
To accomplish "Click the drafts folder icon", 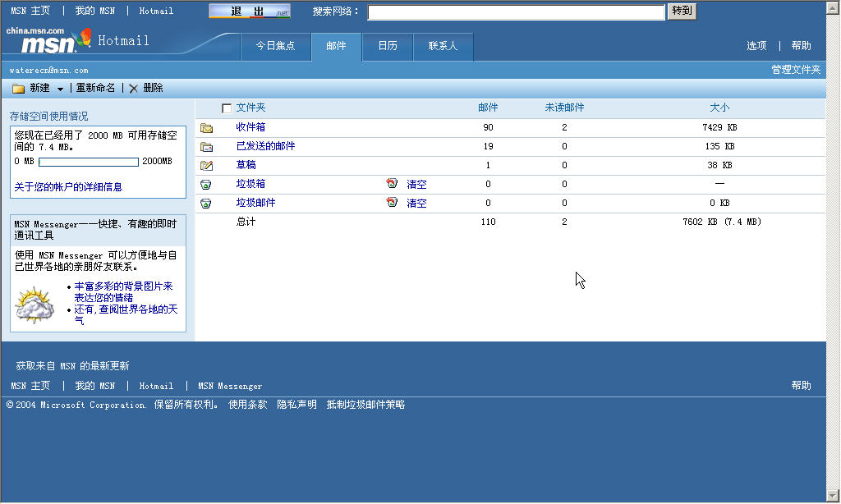I will point(206,166).
